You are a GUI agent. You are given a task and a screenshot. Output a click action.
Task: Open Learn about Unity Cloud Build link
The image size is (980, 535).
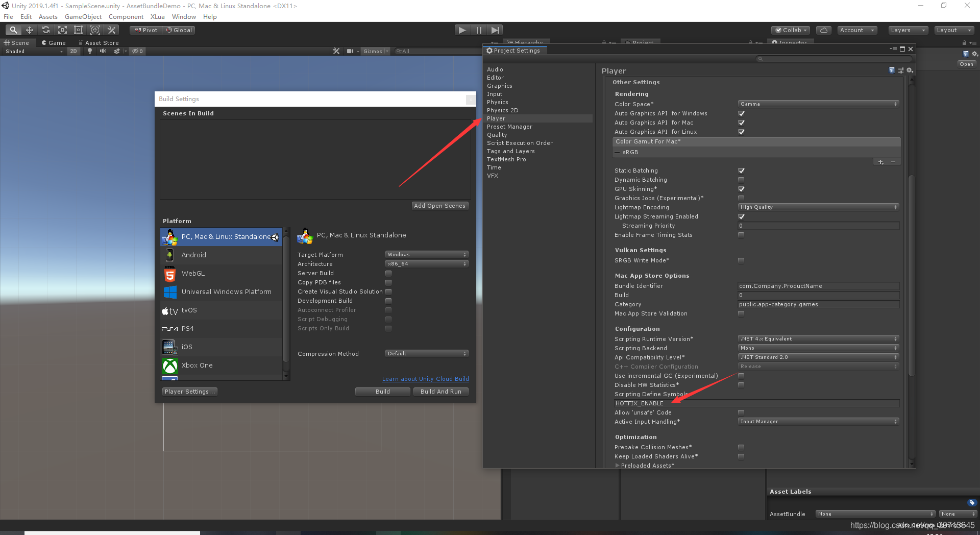[x=425, y=379]
